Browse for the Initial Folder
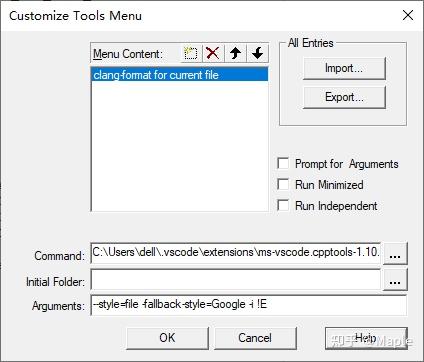 click(x=395, y=280)
